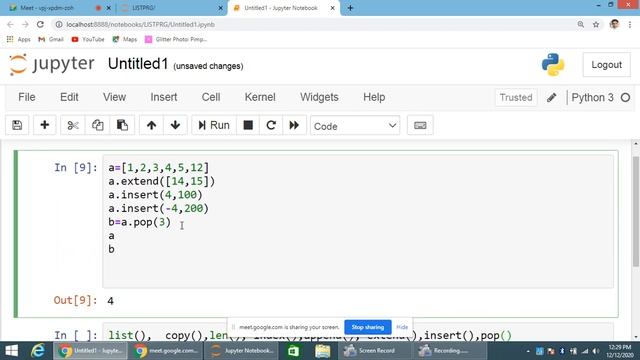640x360 pixels.
Task: Open the Apps bookmark
Action: click(x=19, y=39)
